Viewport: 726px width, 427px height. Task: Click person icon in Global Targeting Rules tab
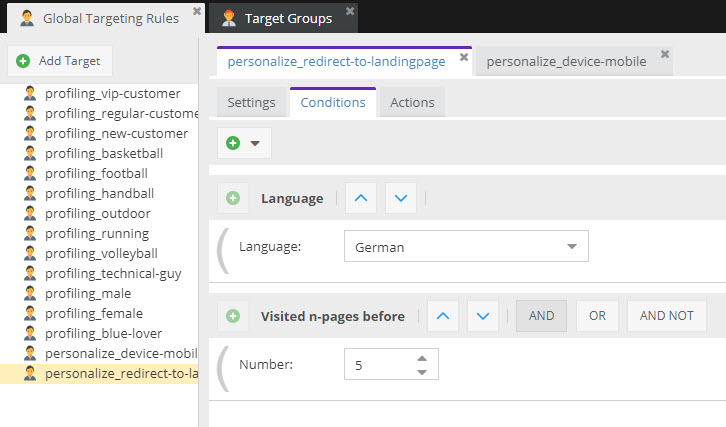(27, 18)
